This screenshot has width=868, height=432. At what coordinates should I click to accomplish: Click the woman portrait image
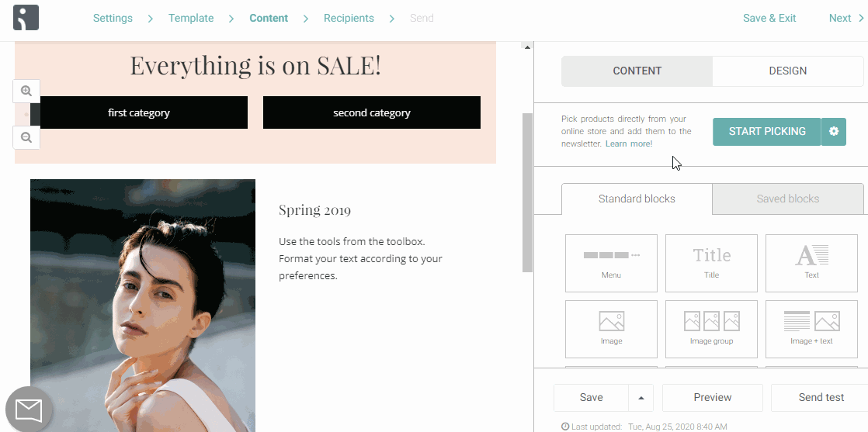tap(143, 306)
